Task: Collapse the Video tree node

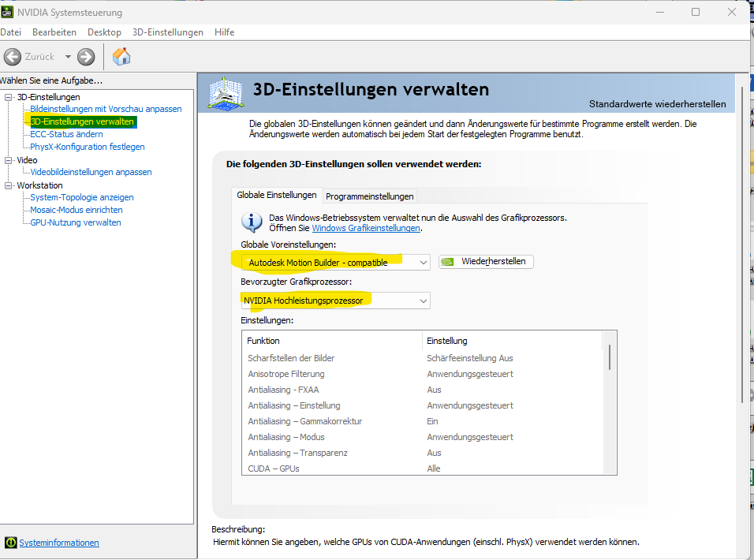Action: coord(8,161)
